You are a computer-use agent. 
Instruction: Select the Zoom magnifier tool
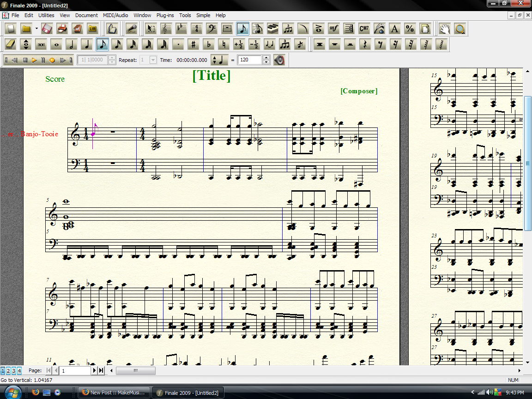(460, 29)
